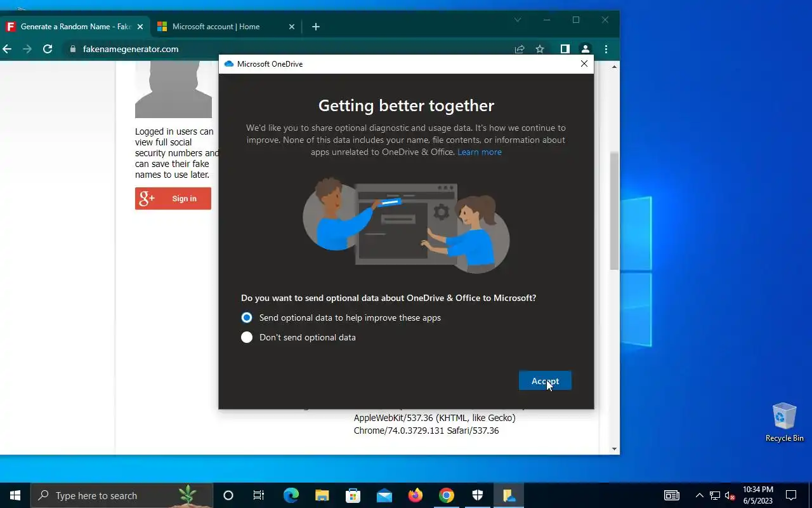Click scrollbar down arrow in Chrome

614,449
